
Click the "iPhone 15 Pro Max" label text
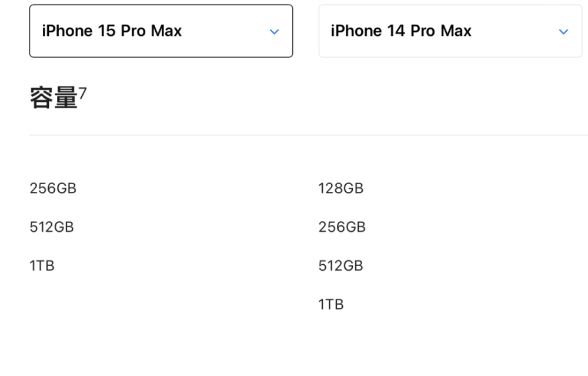click(x=112, y=31)
